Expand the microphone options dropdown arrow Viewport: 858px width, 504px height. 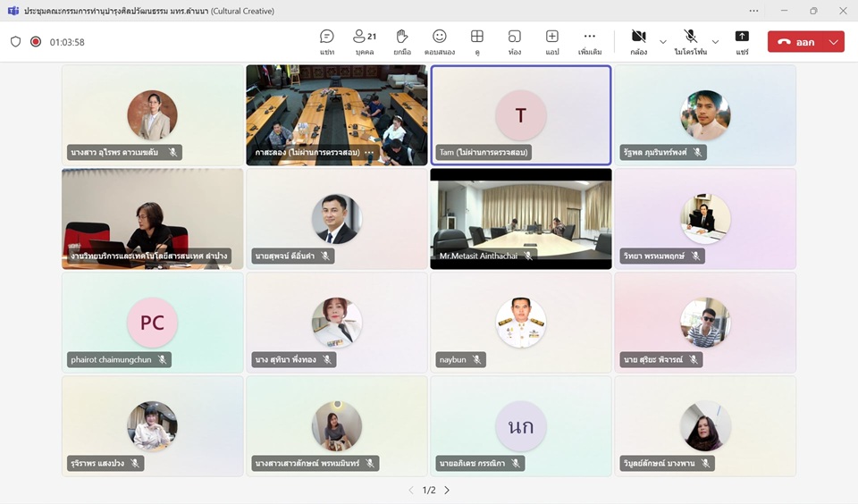click(715, 42)
